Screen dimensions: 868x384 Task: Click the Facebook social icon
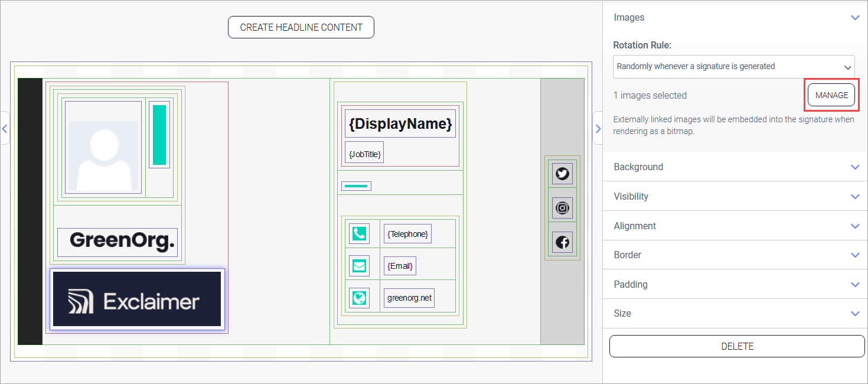tap(562, 242)
